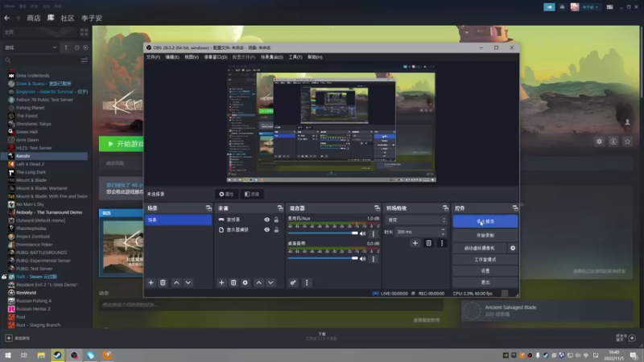The width and height of the screenshot is (644, 362).
Task: Move scene down in Scenes panel
Action: [188, 282]
